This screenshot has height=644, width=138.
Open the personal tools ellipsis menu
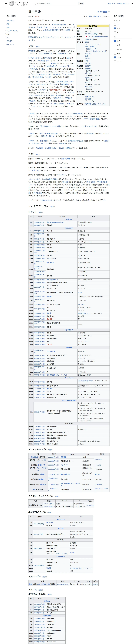click(x=132, y=4)
